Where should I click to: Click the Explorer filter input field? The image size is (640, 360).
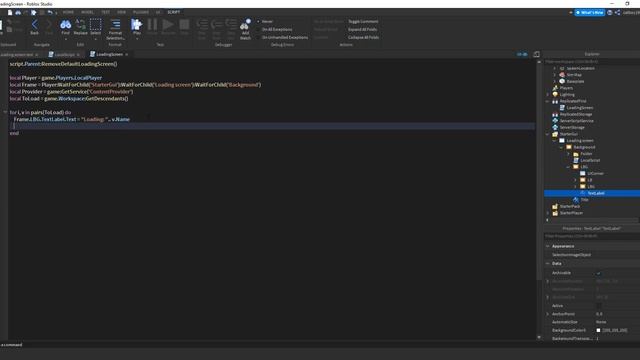tap(592, 62)
